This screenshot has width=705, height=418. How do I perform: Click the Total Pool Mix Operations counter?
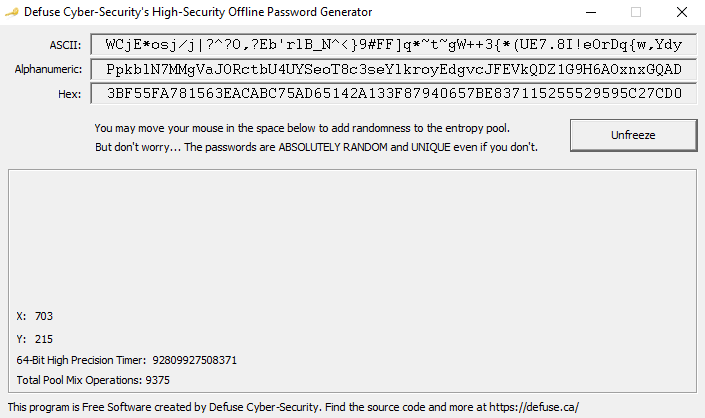click(93, 380)
